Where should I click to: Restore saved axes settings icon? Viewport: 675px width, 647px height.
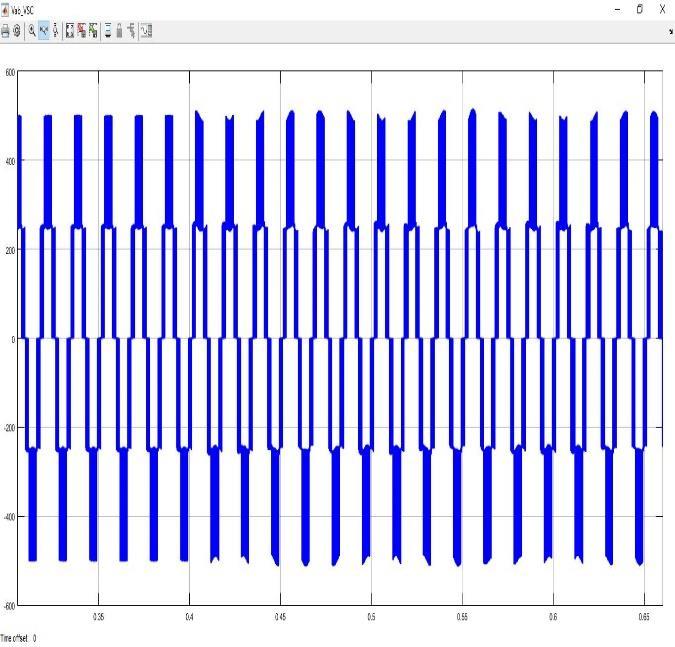(x=93, y=31)
